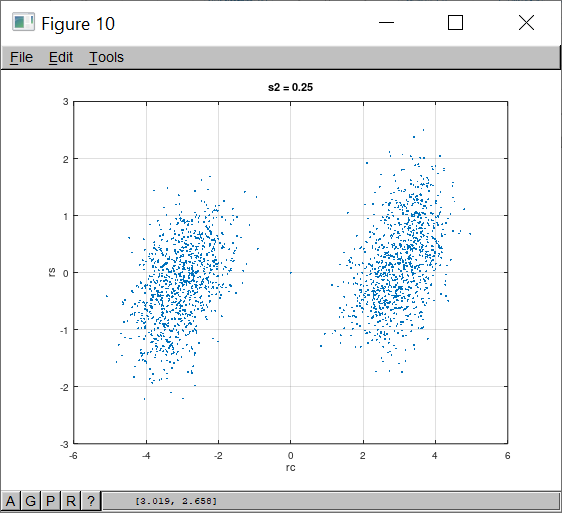Viewport: 562px width, 513px height.
Task: Click the R rotate mode button
Action: pos(71,501)
